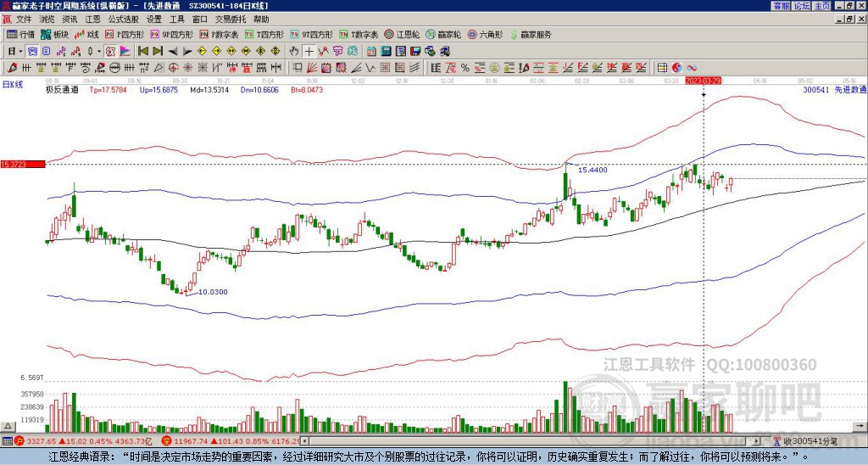Click the 论坛 button in title bar
Screen dimensions: 868x465
(x=802, y=6)
